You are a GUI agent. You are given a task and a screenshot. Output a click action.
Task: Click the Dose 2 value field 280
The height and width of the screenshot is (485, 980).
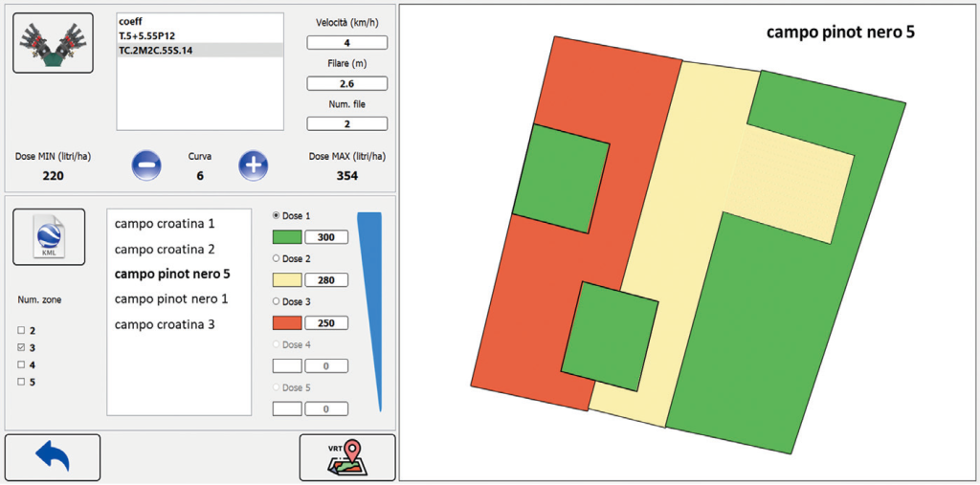(326, 280)
